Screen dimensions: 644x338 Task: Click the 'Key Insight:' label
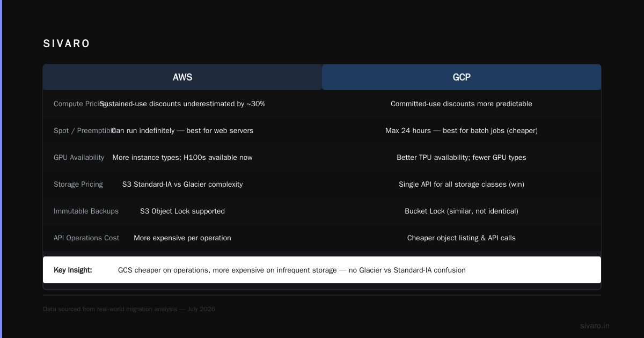[73, 270]
